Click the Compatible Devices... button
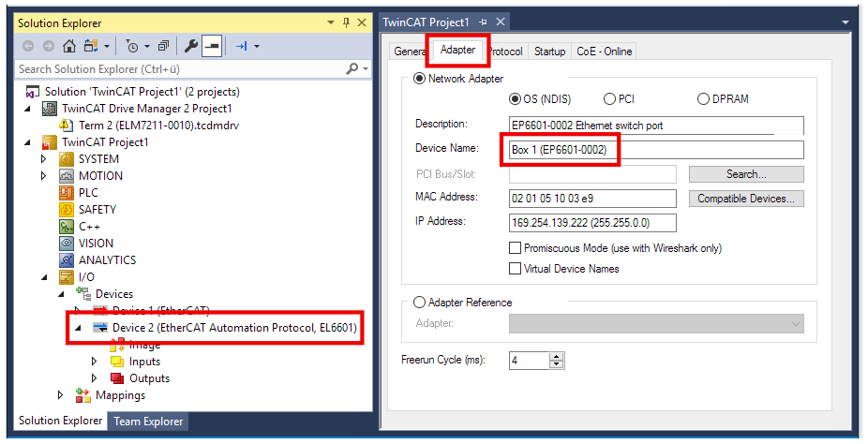Image resolution: width=868 pixels, height=444 pixels. [x=746, y=199]
